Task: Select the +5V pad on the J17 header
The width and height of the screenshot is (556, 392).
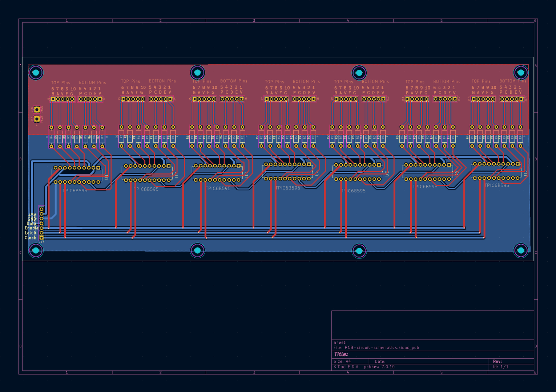Action: click(x=41, y=214)
